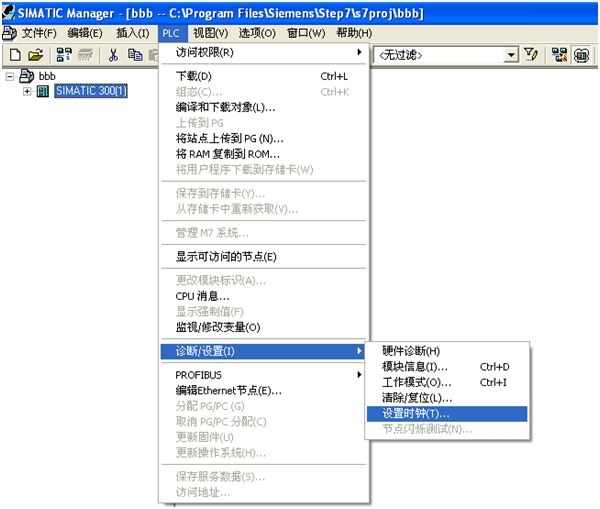Open the 帮助(H) menu
600x509 pixels.
354,33
